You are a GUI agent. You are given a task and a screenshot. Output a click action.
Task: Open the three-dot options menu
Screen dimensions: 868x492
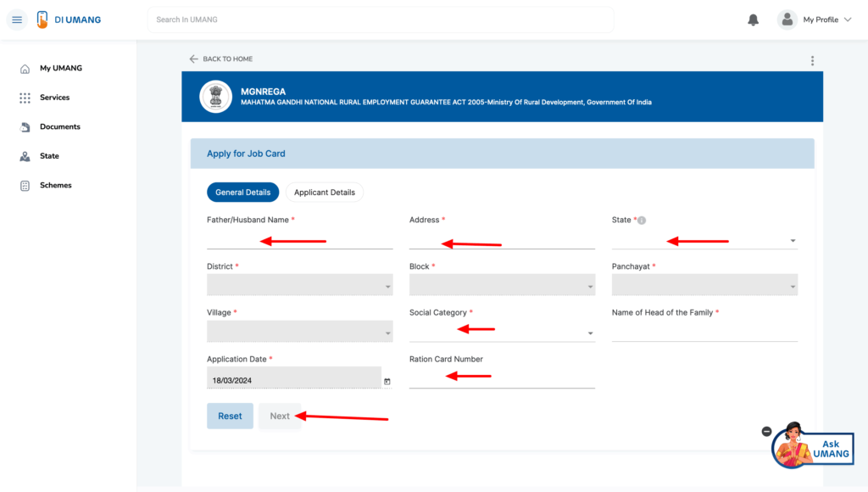click(x=812, y=60)
